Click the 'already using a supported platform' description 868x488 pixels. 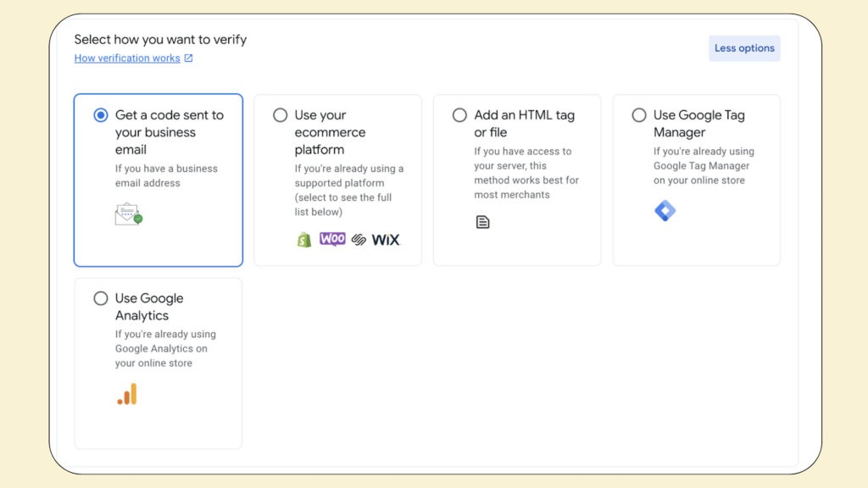(349, 191)
